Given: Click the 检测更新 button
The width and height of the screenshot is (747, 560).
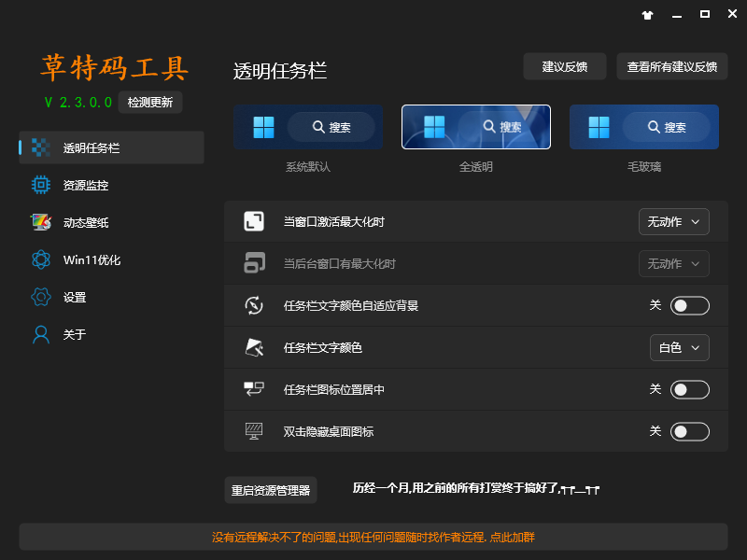Looking at the screenshot, I should 150,103.
